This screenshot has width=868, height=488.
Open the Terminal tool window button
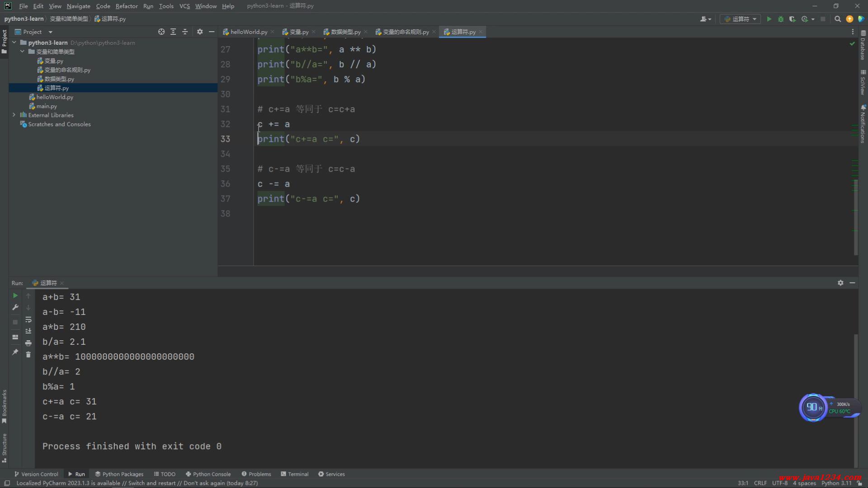(295, 474)
